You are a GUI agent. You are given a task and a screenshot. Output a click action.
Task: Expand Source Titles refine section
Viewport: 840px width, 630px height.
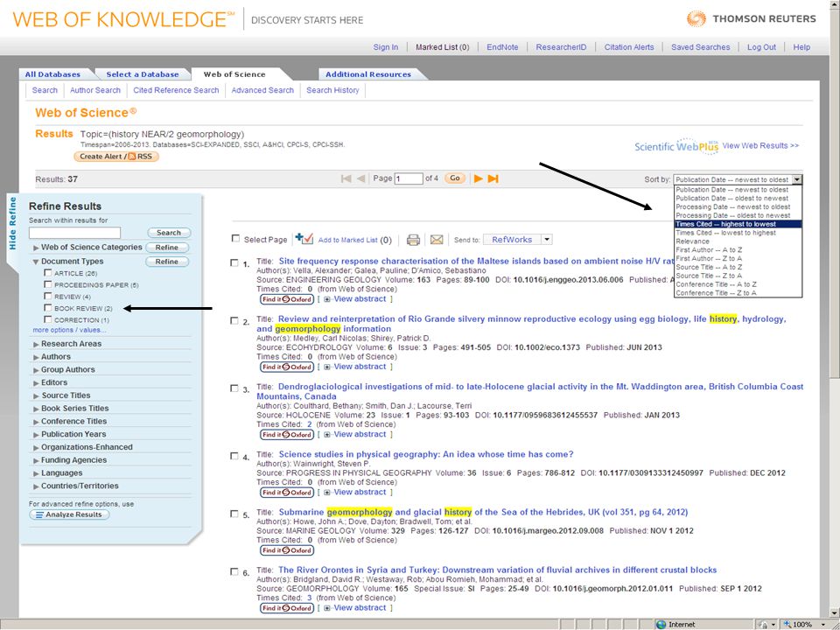coord(36,395)
